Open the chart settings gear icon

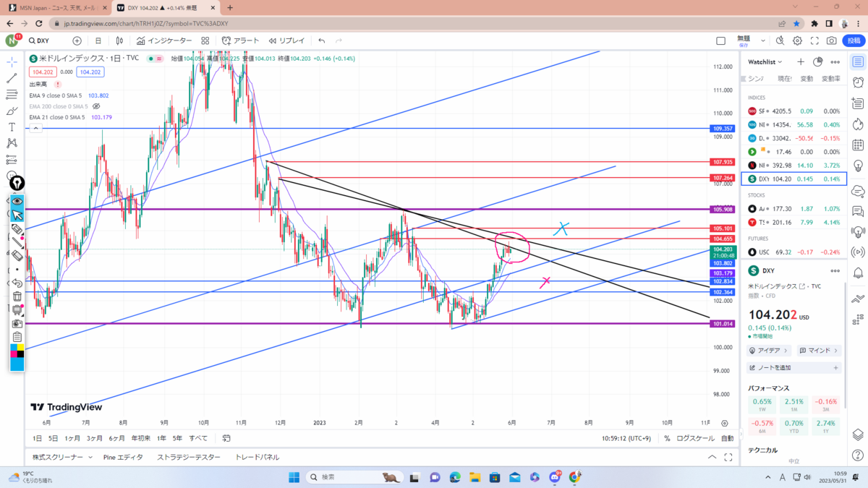pos(797,40)
